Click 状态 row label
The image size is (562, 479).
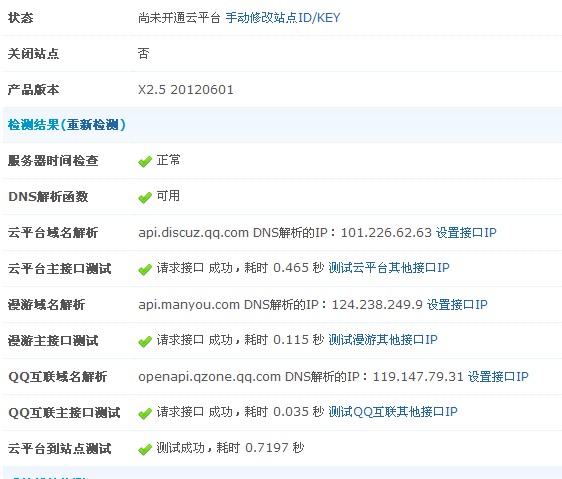(20, 18)
